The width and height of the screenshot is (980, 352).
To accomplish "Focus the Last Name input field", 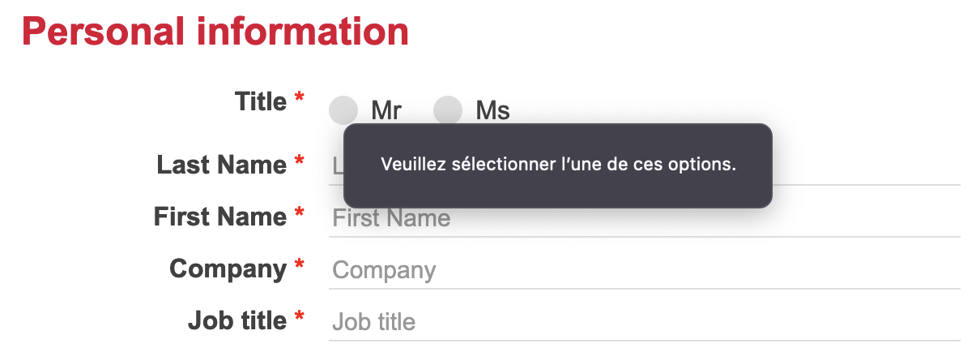I will pos(859,167).
